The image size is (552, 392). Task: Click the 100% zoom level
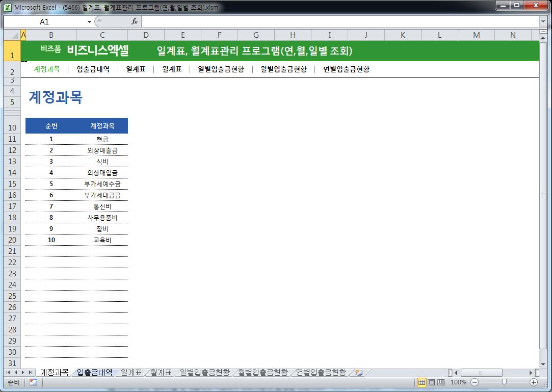[458, 382]
